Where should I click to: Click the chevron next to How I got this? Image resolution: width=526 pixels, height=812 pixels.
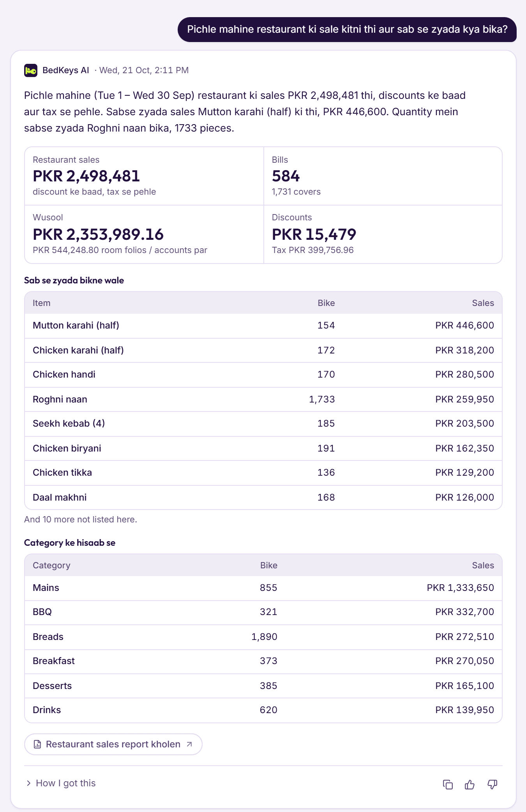click(28, 783)
